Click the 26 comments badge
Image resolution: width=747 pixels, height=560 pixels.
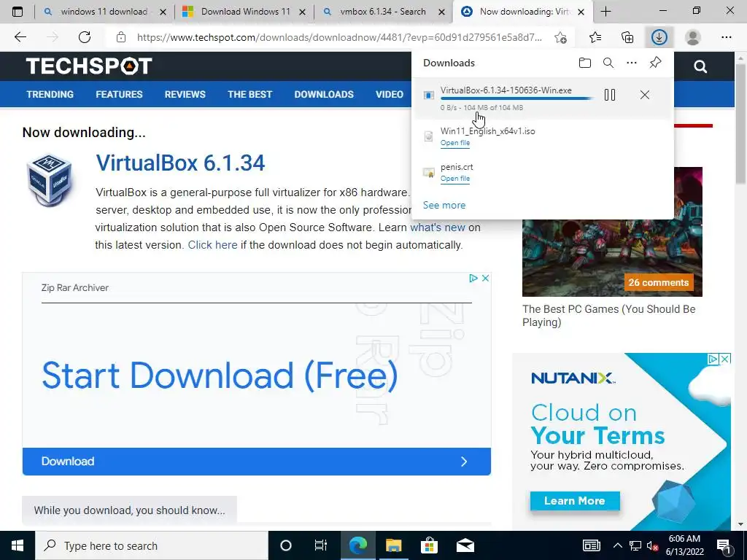pyautogui.click(x=659, y=283)
